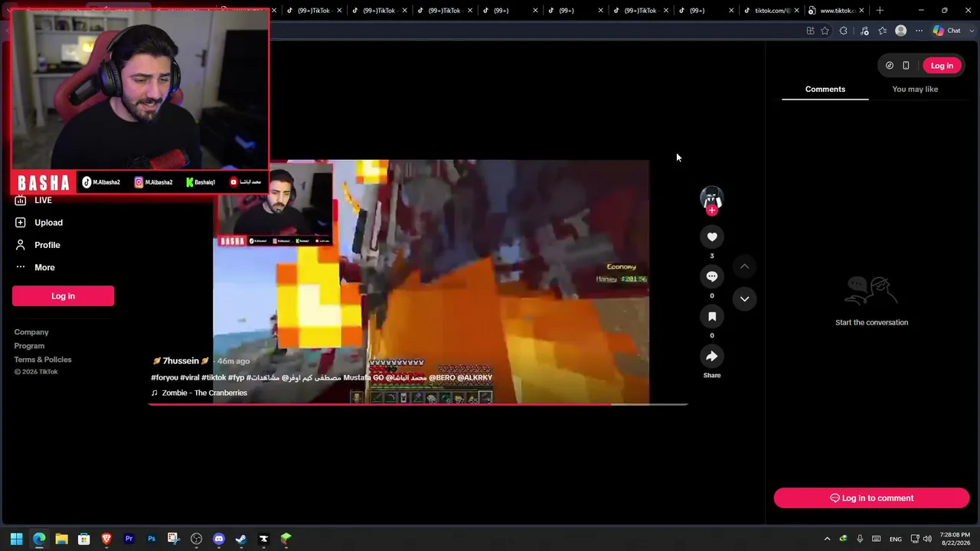Open Snipping Tool from the taskbar

(x=174, y=539)
